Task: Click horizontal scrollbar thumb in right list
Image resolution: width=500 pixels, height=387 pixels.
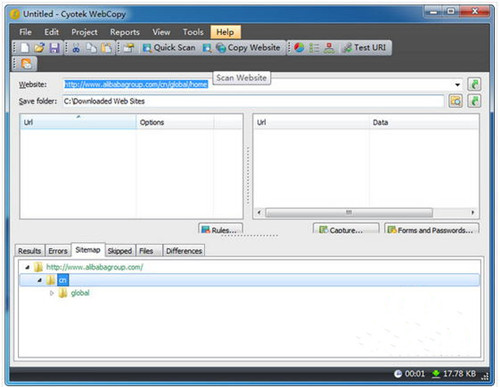Action: (x=349, y=212)
